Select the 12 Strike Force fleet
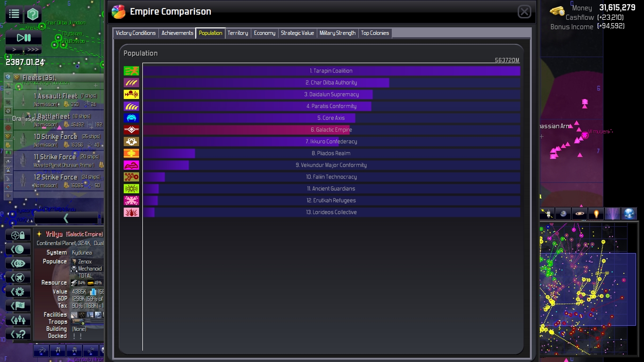The image size is (644, 362). click(x=58, y=181)
